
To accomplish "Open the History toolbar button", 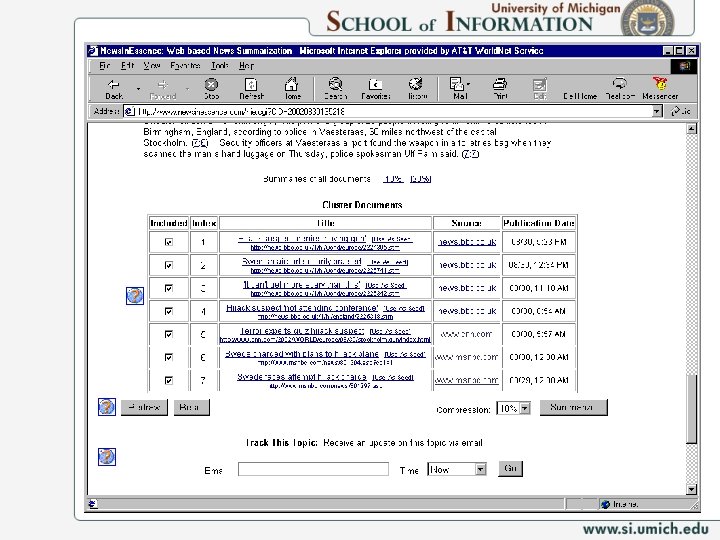I will pos(416,89).
